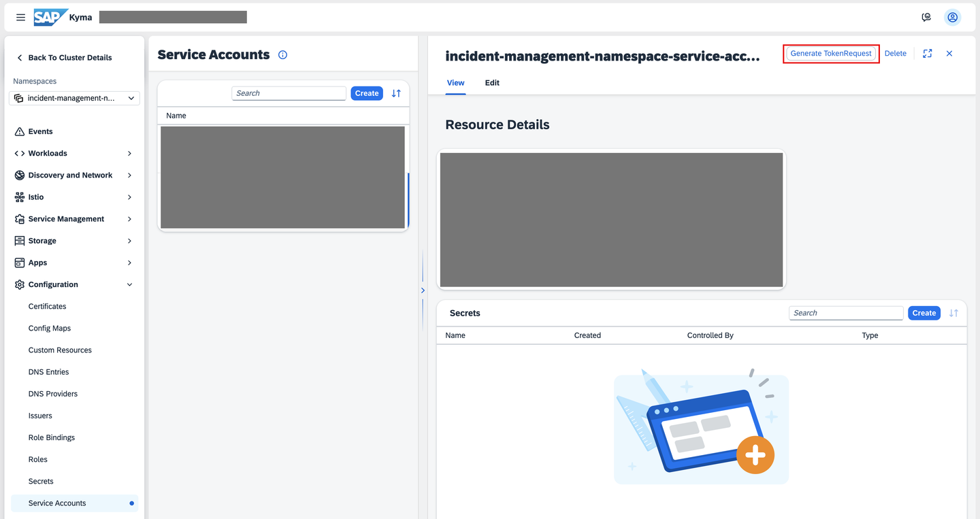Viewport: 980px width, 519px height.
Task: Sort the Secrets table
Action: click(953, 313)
